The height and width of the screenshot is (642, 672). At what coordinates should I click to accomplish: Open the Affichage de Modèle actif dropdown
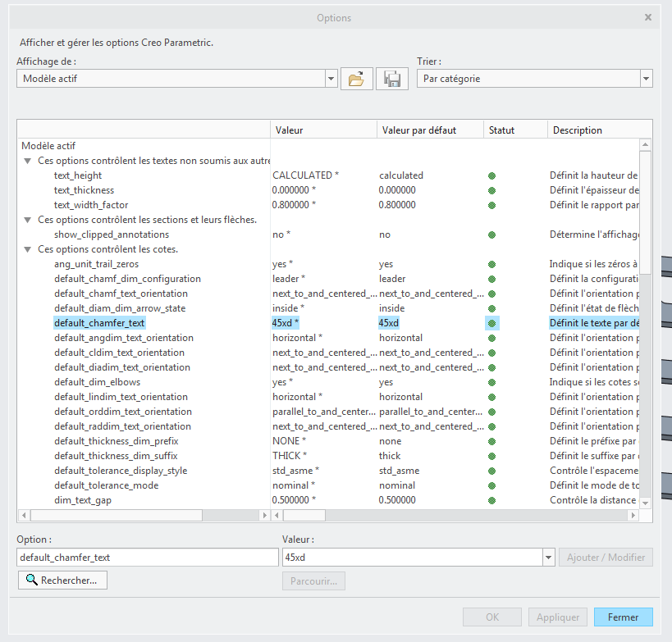point(331,79)
